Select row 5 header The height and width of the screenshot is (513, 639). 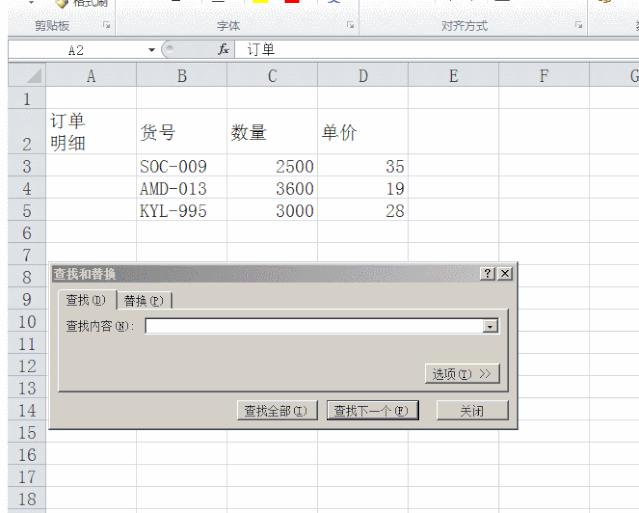(x=27, y=210)
